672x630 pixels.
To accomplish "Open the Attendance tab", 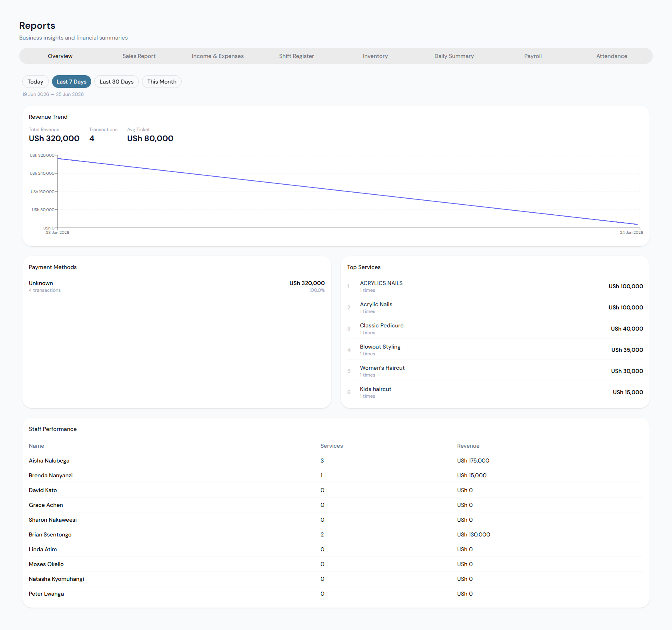I will (x=612, y=56).
